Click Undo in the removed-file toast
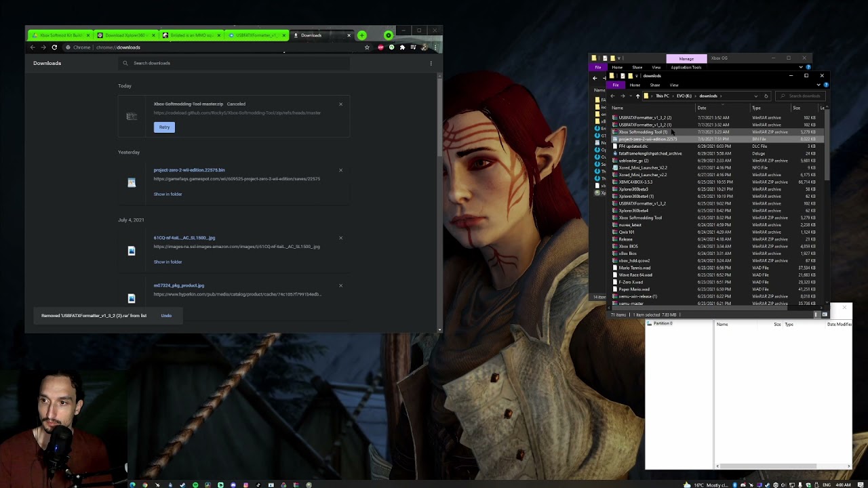Viewport: 868px width, 488px height. pos(166,315)
